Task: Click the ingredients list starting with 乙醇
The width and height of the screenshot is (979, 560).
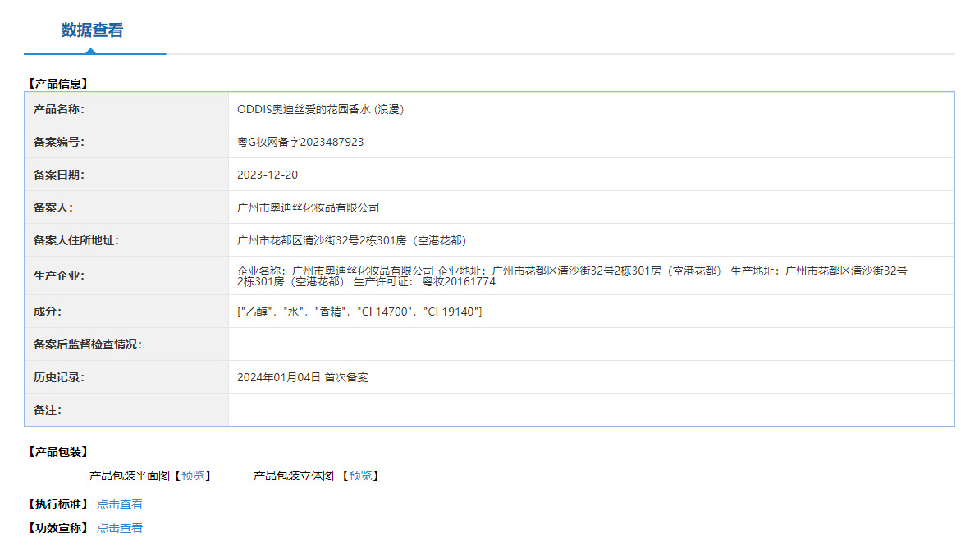Action: pyautogui.click(x=359, y=312)
